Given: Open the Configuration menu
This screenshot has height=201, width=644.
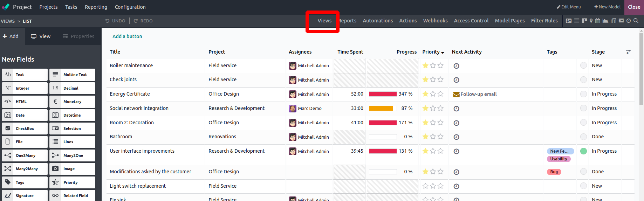Looking at the screenshot, I should [x=130, y=7].
